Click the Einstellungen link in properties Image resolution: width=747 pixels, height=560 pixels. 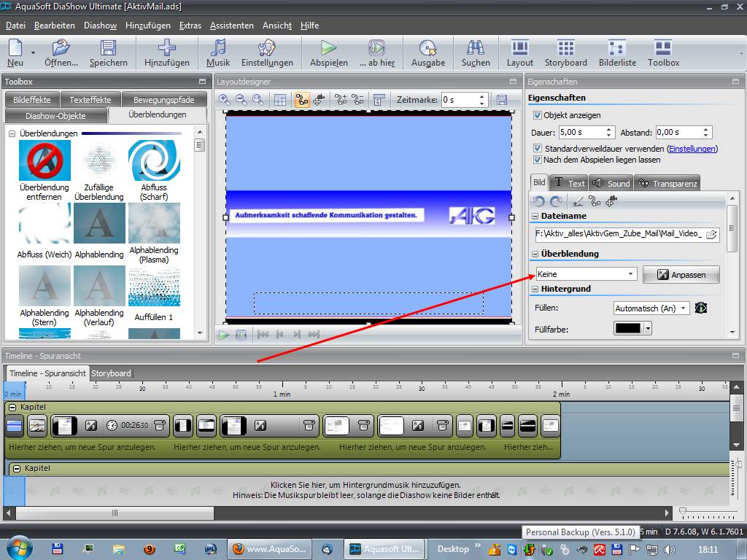[x=692, y=149]
